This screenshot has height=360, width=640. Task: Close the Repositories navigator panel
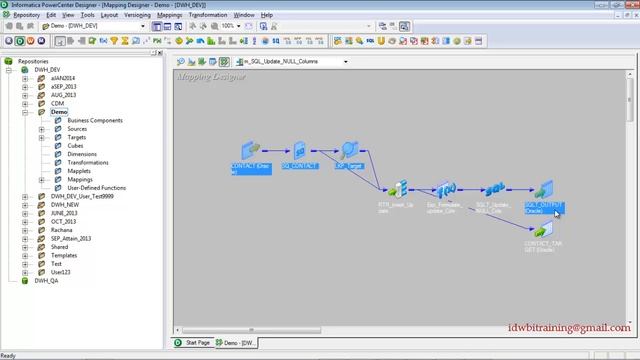[x=160, y=53]
